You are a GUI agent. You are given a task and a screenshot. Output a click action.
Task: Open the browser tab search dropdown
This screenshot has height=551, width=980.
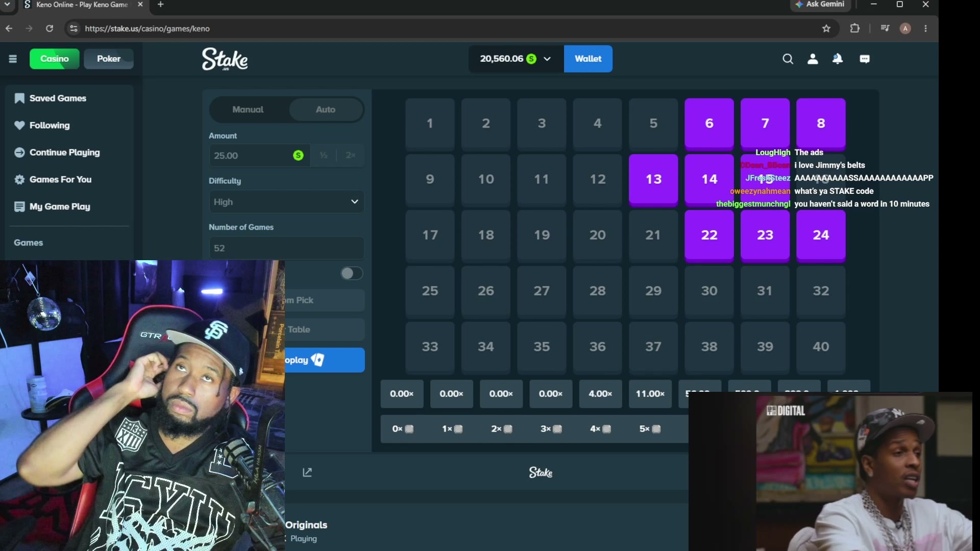8,5
